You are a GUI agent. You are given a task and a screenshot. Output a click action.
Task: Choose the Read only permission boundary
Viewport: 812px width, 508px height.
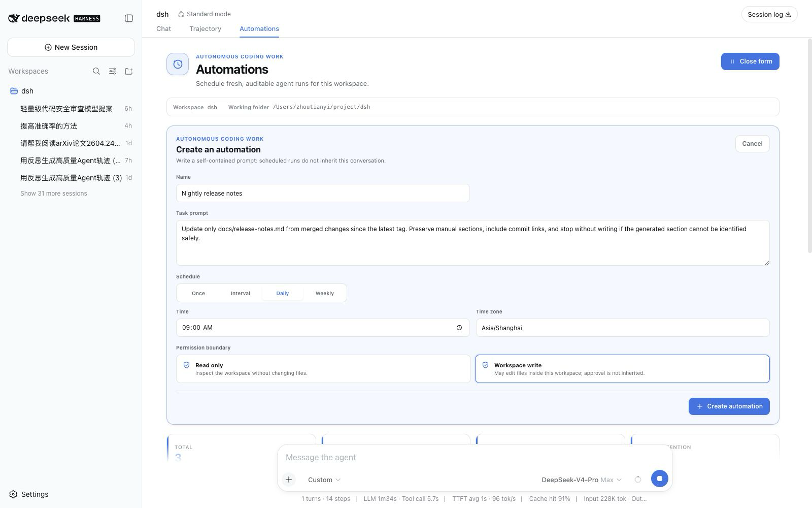pos(323,369)
